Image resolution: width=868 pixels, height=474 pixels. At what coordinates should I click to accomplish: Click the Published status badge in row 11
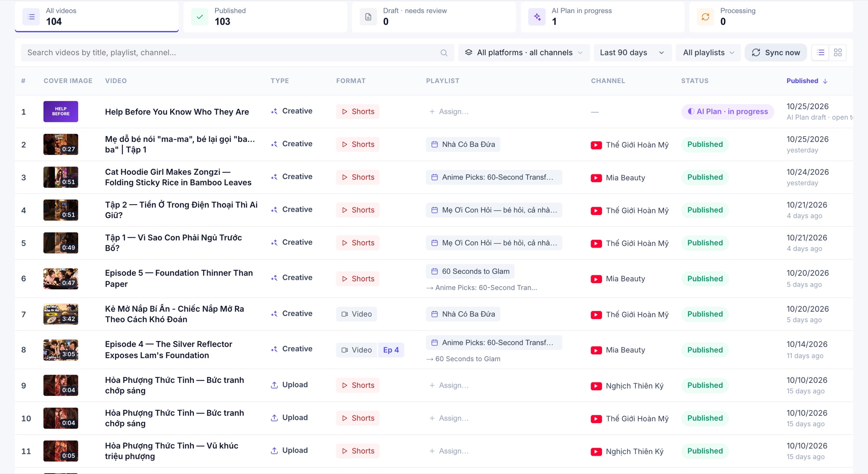[x=705, y=451]
